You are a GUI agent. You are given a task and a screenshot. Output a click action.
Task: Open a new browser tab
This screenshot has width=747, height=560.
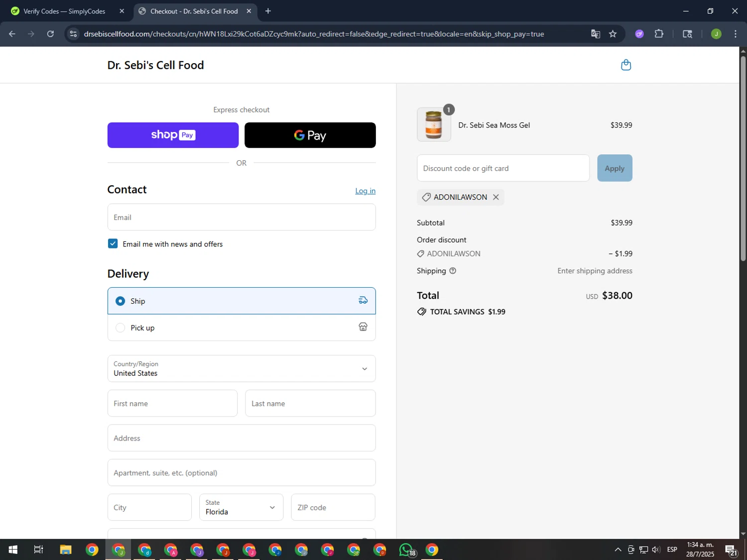click(x=268, y=11)
